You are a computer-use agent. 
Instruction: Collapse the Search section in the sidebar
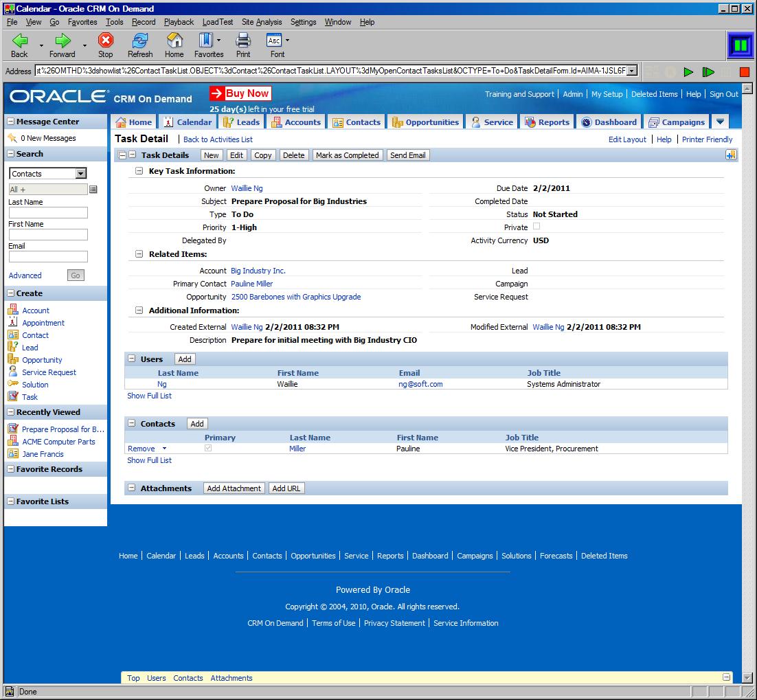(x=10, y=154)
